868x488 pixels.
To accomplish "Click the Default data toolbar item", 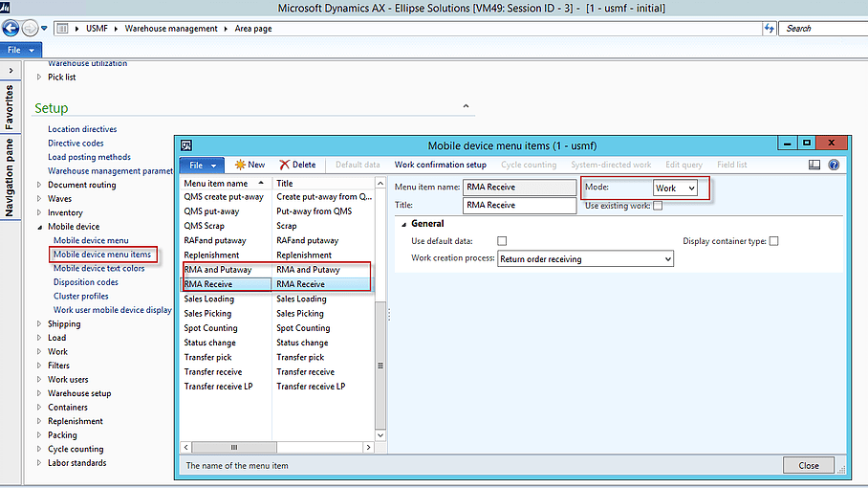I will click(x=358, y=165).
